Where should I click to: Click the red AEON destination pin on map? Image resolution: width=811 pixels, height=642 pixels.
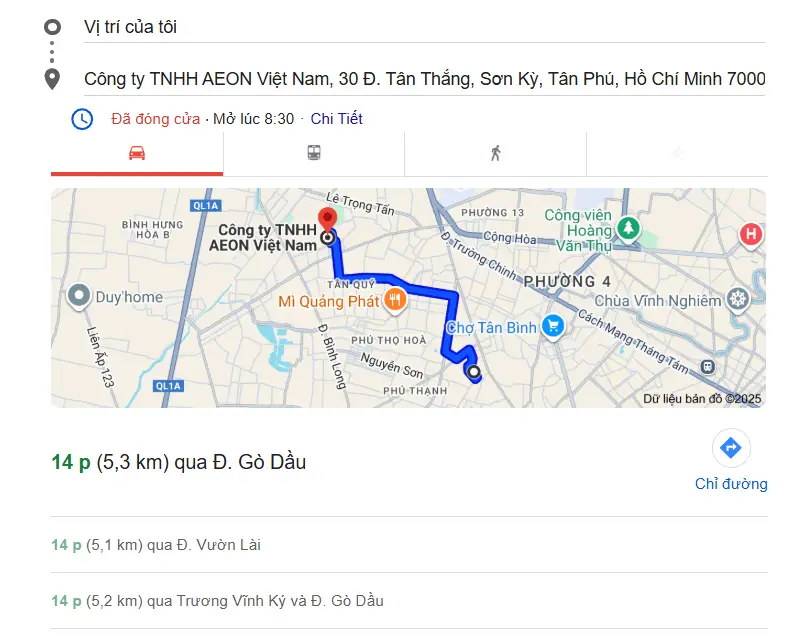click(326, 220)
